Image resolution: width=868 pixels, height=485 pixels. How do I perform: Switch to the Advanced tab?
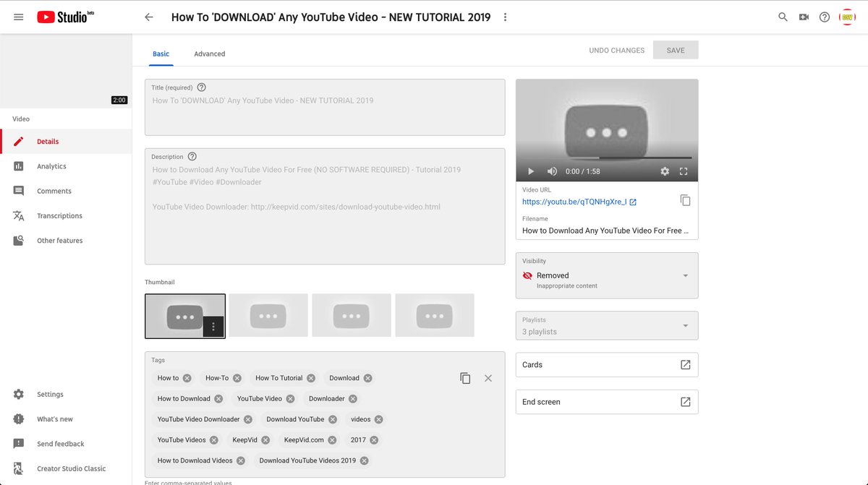click(x=210, y=53)
